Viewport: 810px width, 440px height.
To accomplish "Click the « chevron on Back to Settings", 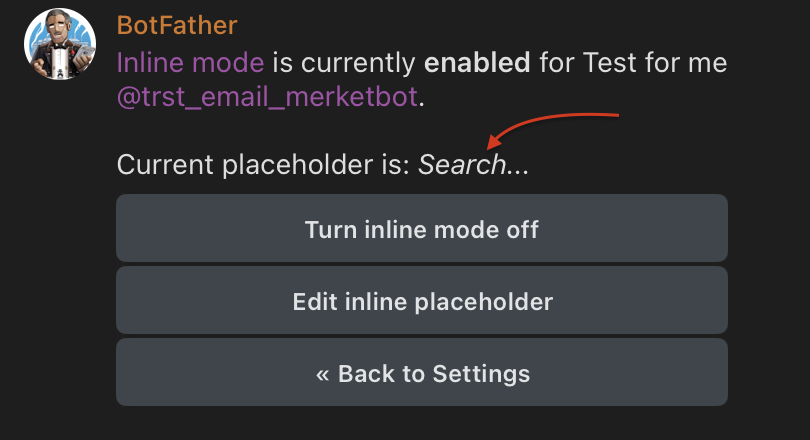I will point(322,374).
